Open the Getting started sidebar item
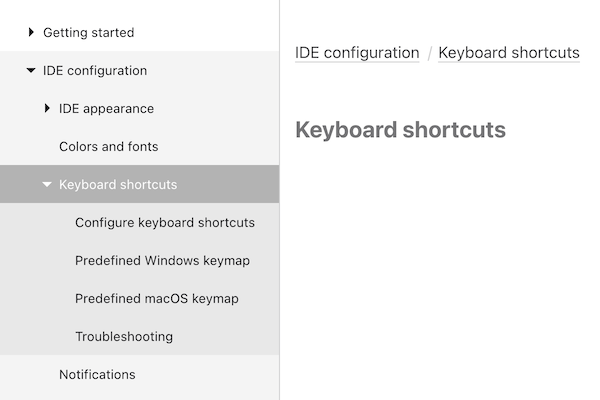 88,33
